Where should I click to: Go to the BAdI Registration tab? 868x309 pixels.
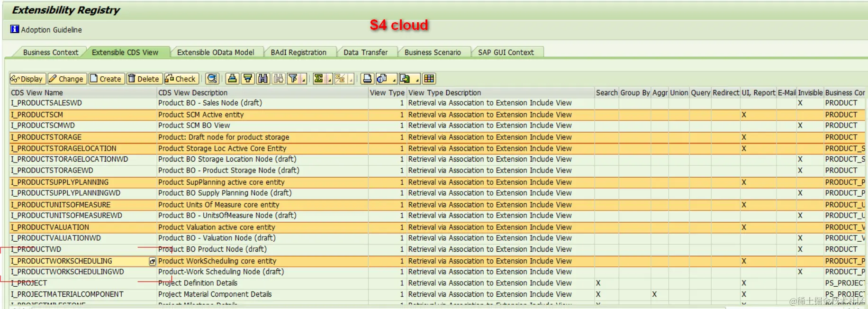[298, 52]
